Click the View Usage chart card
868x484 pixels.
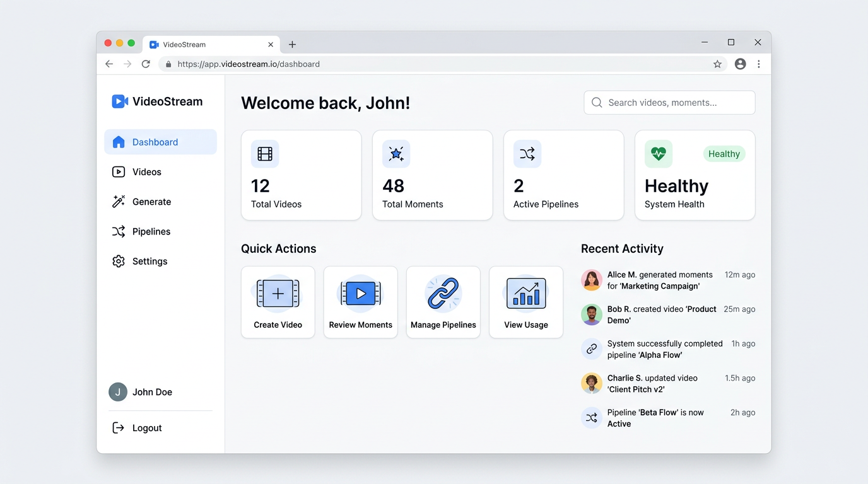coord(525,302)
